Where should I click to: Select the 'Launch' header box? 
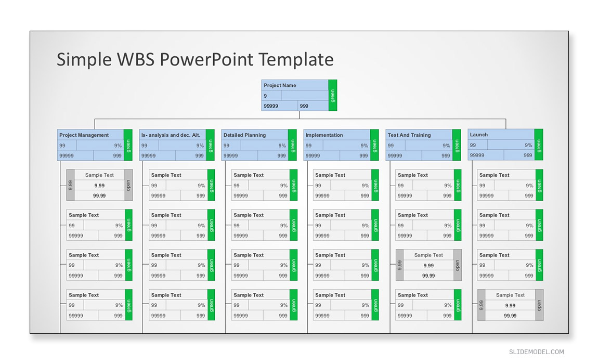(x=505, y=144)
